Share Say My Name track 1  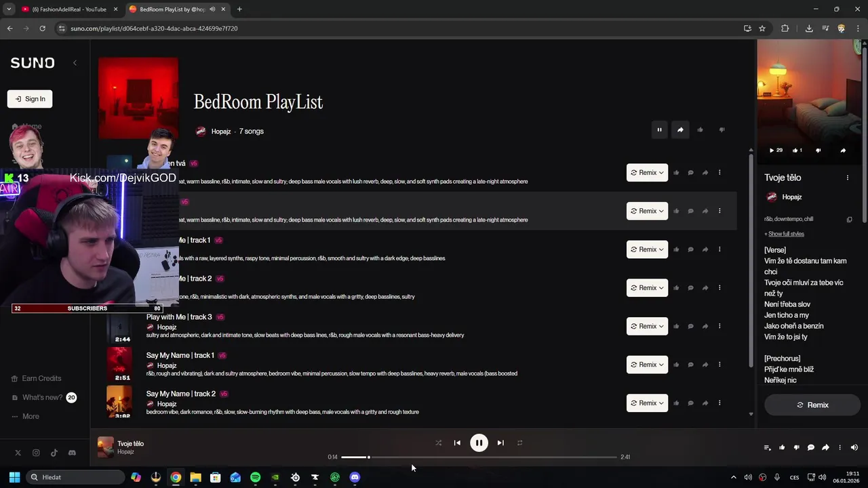click(x=705, y=365)
